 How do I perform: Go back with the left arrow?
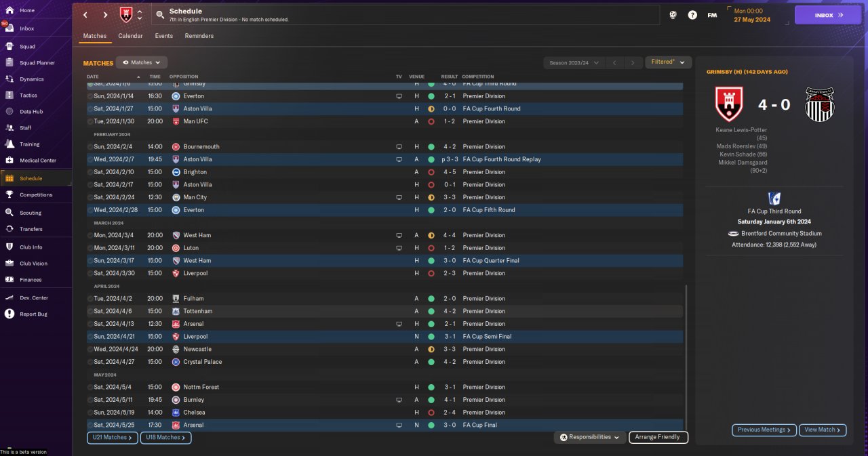(85, 15)
